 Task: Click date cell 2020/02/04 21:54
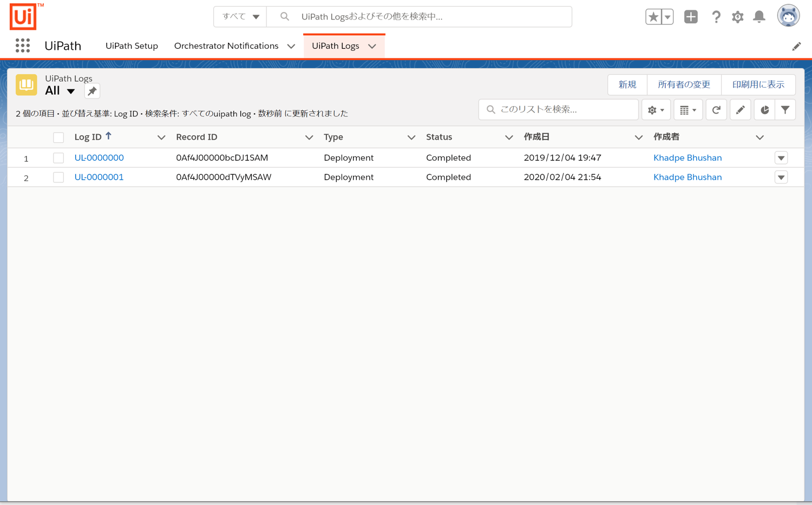click(562, 178)
